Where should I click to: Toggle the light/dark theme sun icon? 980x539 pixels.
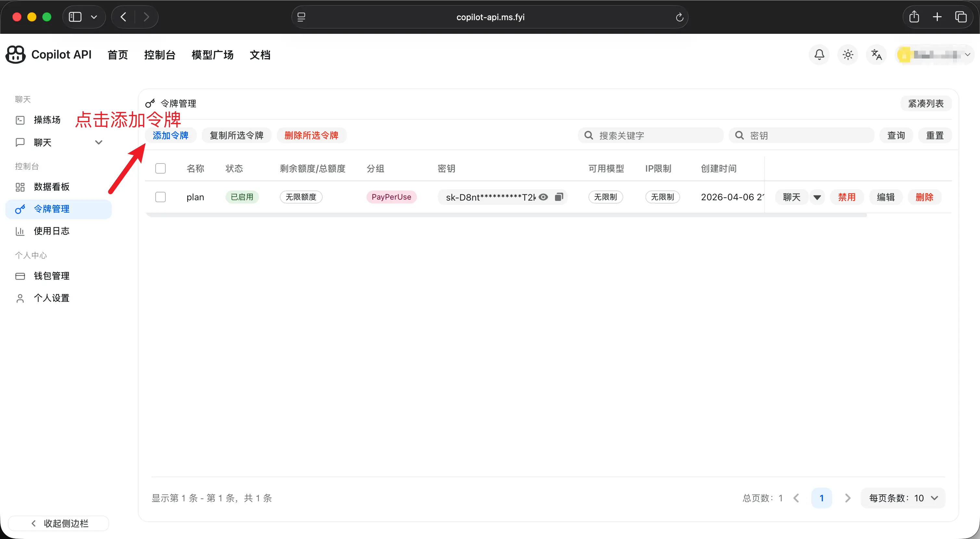[x=848, y=55]
